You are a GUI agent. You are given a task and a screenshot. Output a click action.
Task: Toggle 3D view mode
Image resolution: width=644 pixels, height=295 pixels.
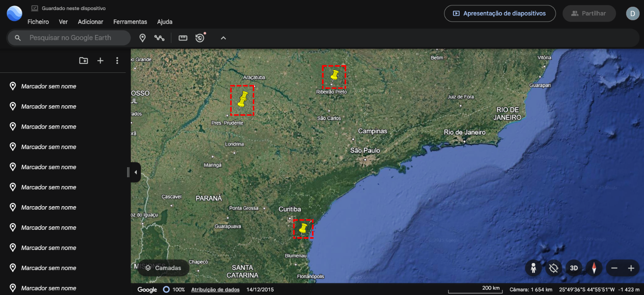pos(574,268)
